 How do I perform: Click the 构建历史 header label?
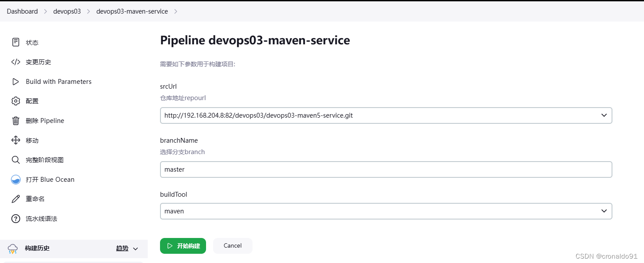[37, 249]
